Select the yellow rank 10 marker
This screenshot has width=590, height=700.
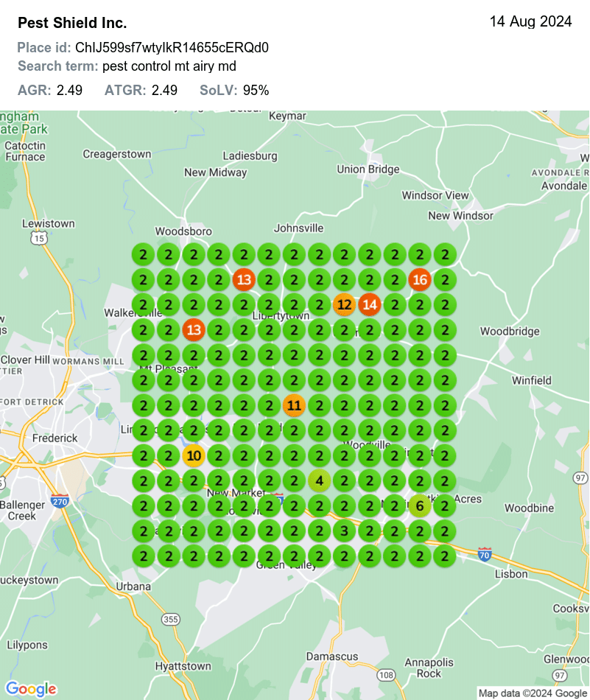point(194,455)
